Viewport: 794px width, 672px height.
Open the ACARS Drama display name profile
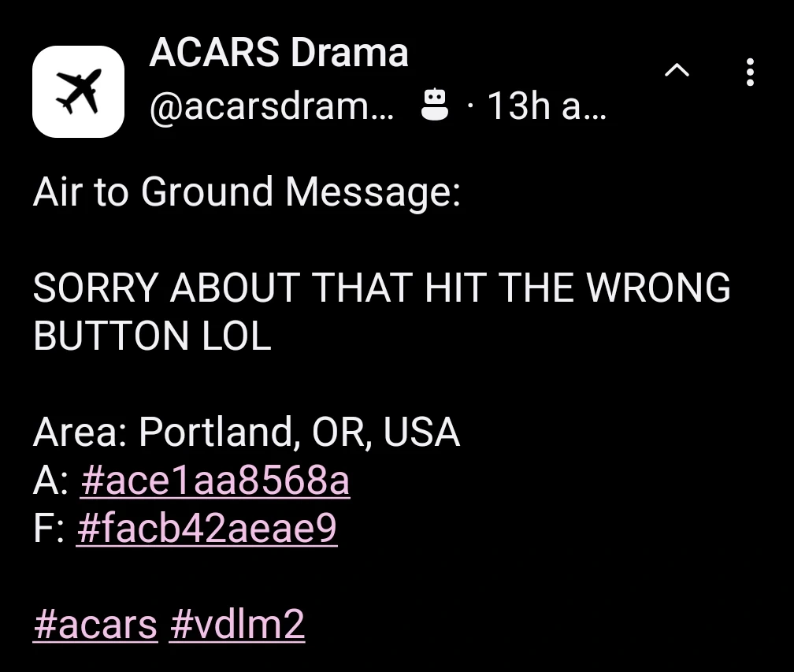tap(279, 52)
